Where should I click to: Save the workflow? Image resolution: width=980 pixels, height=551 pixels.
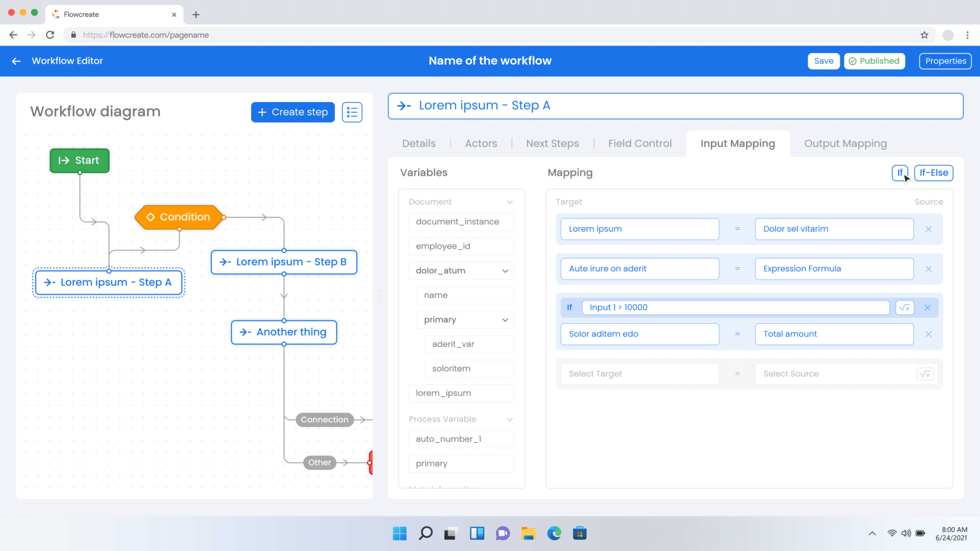(823, 61)
